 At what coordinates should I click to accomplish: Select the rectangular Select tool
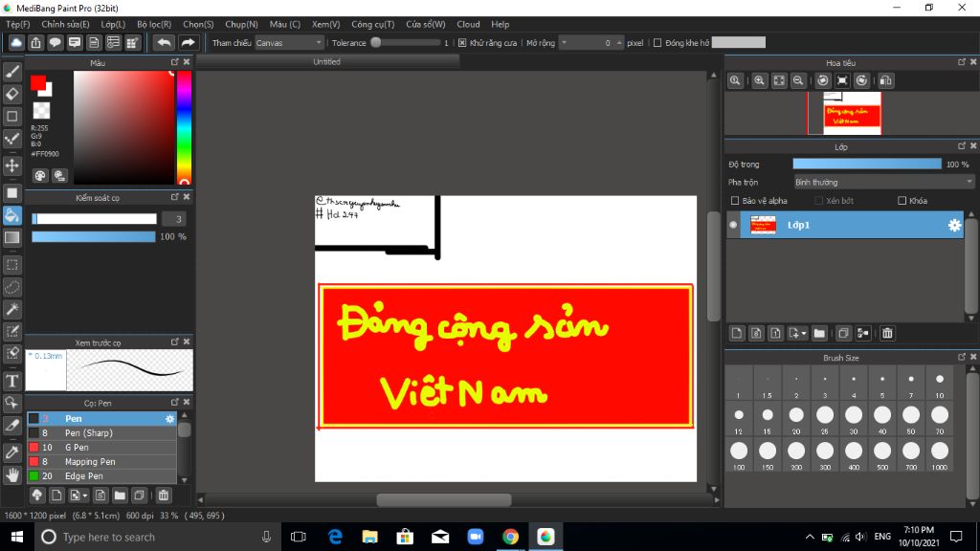tap(11, 265)
